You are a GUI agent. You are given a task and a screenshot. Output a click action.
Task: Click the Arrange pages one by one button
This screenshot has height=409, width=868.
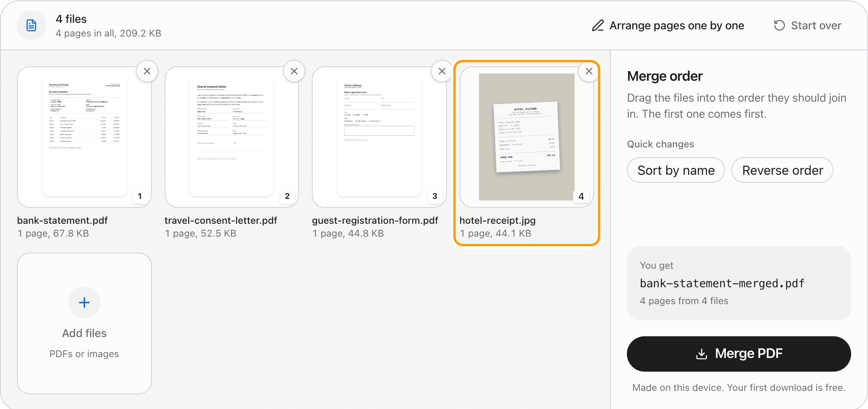click(x=668, y=25)
